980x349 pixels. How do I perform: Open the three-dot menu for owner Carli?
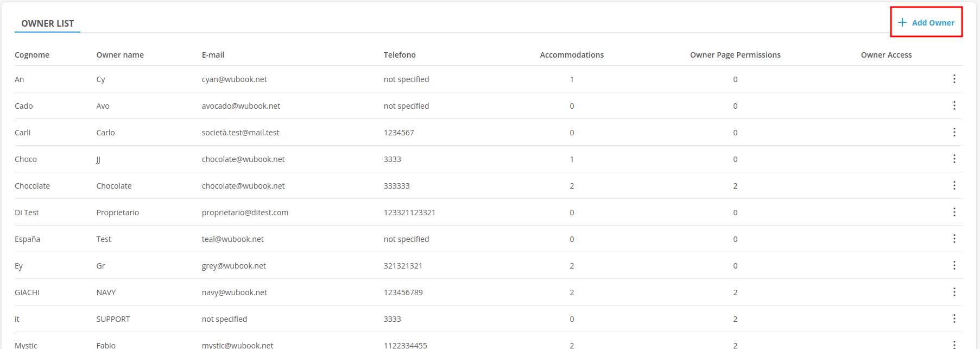pos(954,132)
